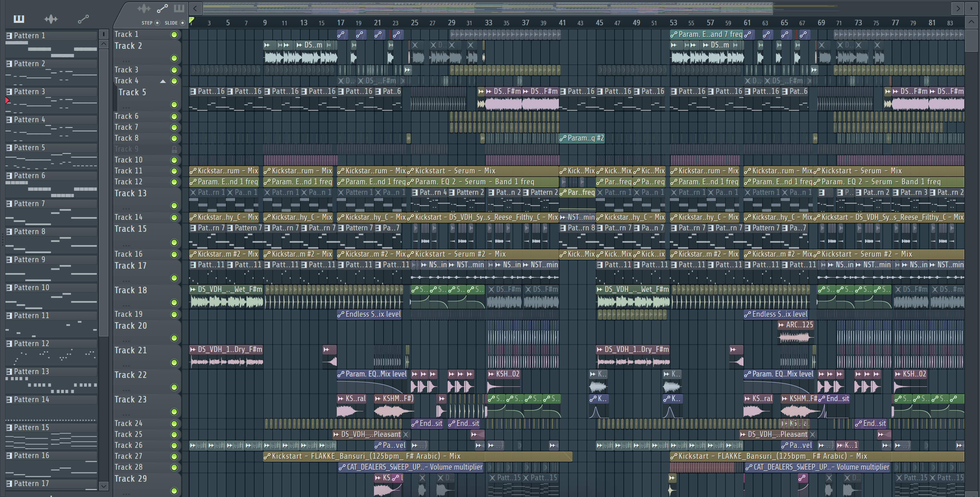Click the horizontal overview scrollbar above the timeline

click(x=488, y=8)
